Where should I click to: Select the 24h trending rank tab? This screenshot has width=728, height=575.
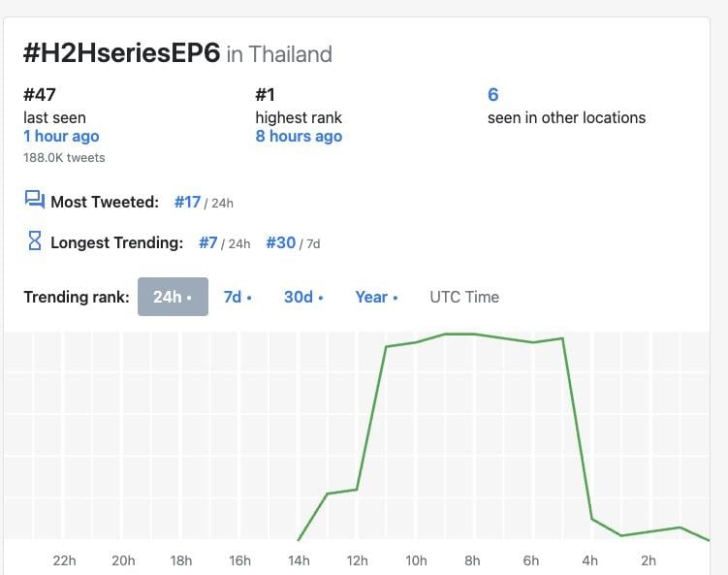pos(173,297)
